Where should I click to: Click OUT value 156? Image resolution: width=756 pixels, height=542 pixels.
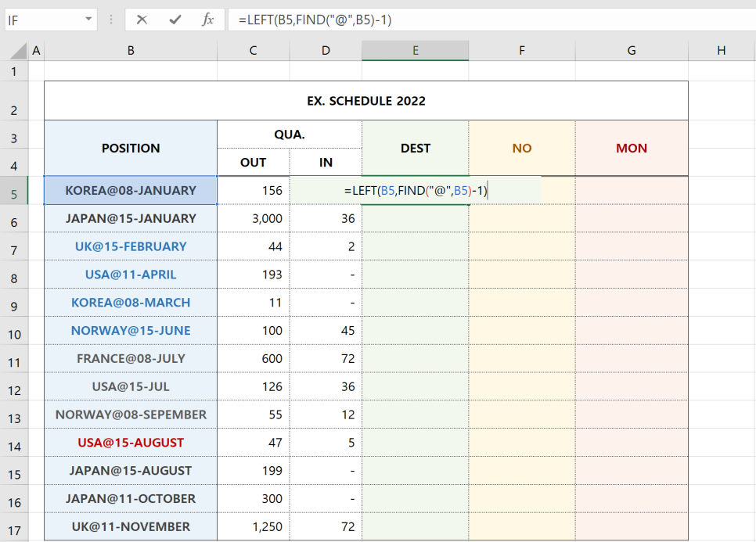coord(253,190)
